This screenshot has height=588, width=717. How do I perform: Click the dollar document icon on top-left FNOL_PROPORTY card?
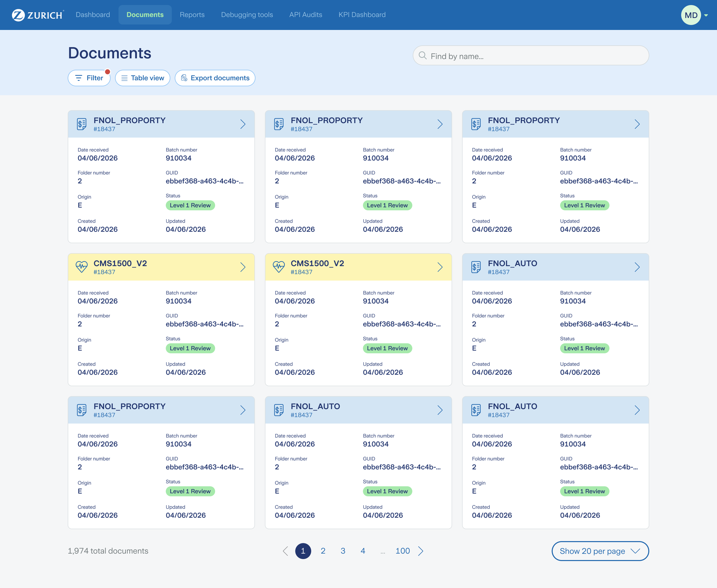81,124
